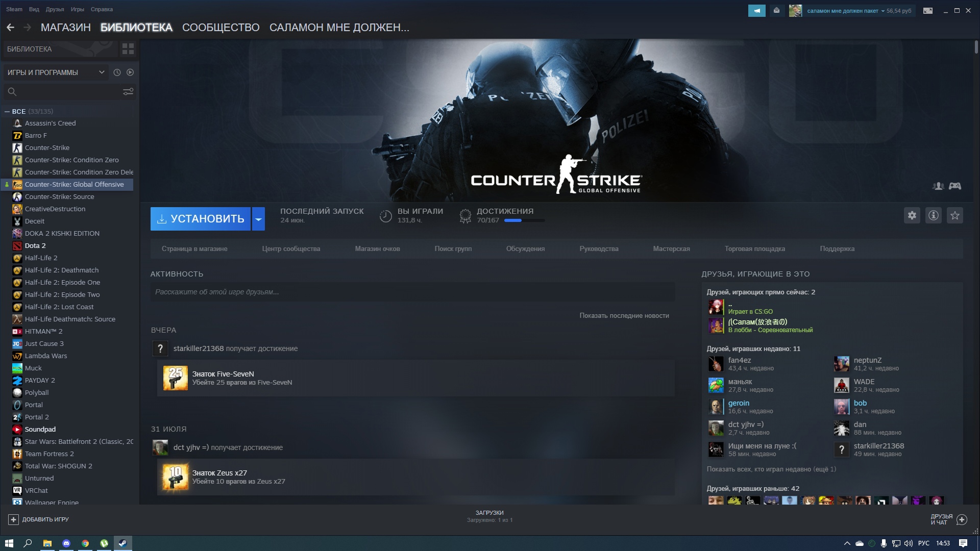
Task: Click the library search field
Action: point(69,92)
